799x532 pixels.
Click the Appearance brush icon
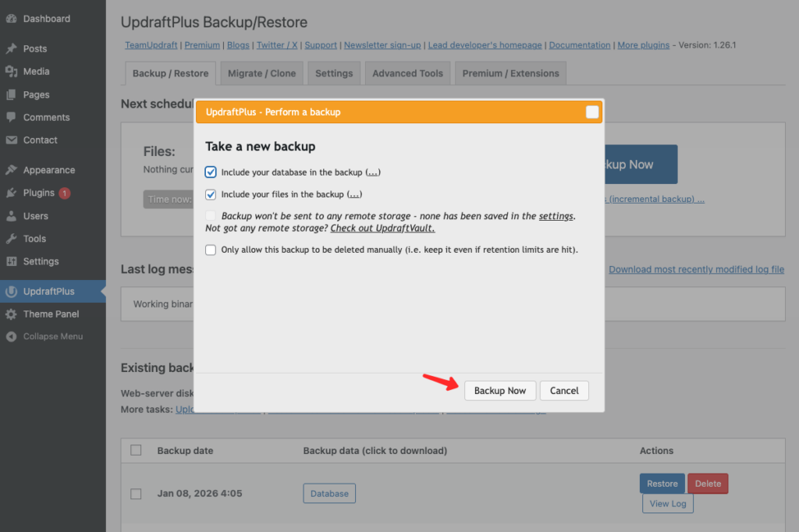pyautogui.click(x=11, y=170)
